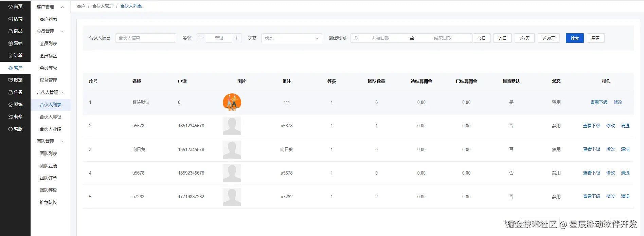Select 合伙人列表 menu item

[51, 105]
